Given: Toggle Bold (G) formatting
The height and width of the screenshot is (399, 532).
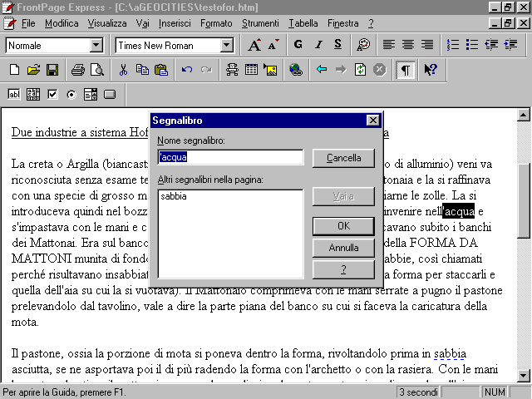Looking at the screenshot, I should pos(298,45).
